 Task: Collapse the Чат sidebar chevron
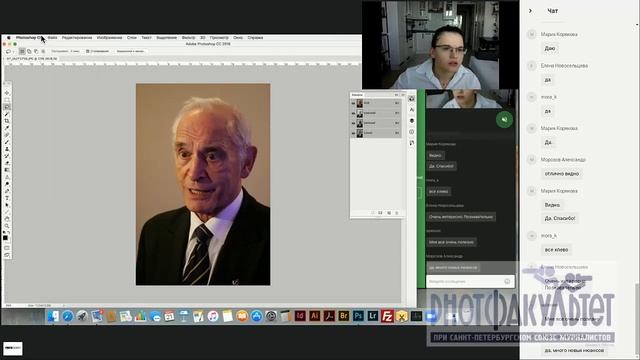(530, 11)
